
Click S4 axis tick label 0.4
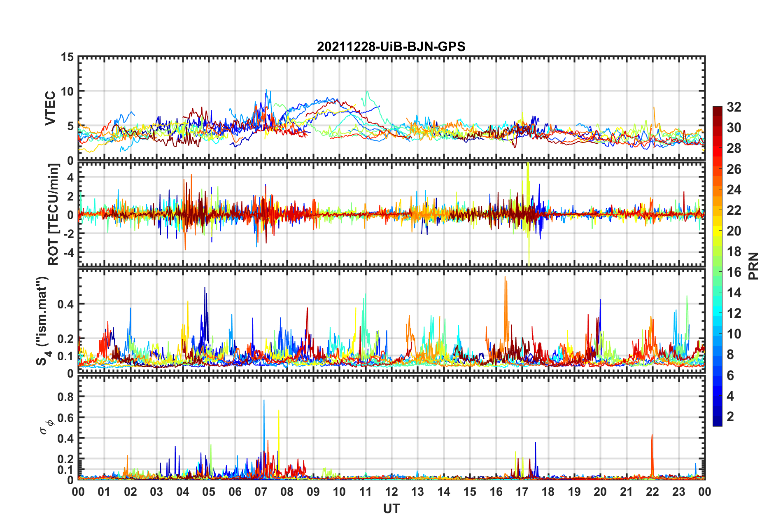click(x=65, y=304)
